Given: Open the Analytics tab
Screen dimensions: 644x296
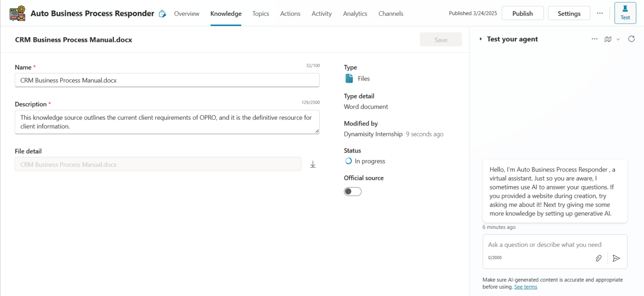Looking at the screenshot, I should click(355, 13).
